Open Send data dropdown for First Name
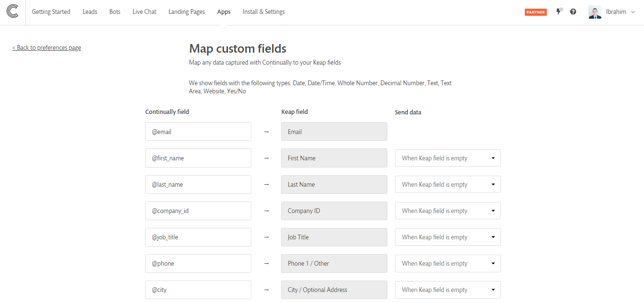644x303 pixels. 448,158
